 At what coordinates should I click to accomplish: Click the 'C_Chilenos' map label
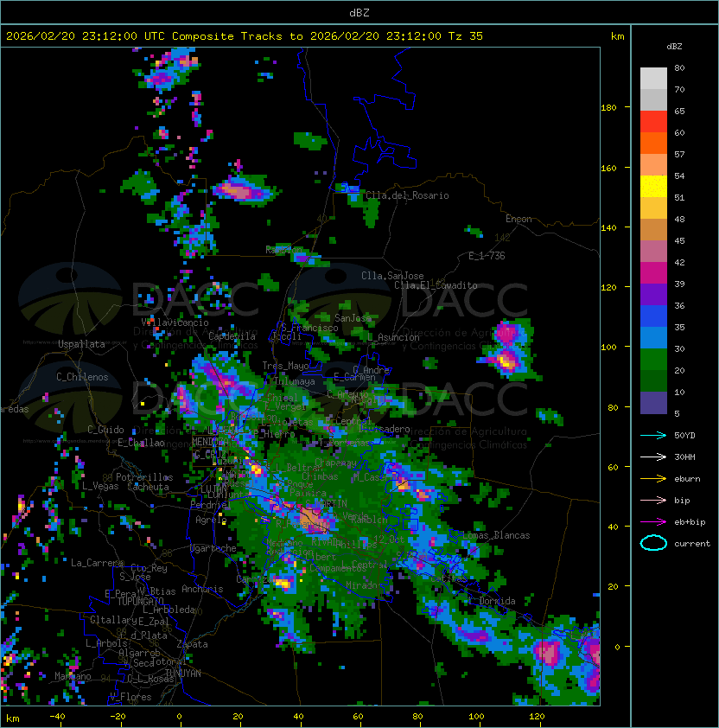[82, 377]
